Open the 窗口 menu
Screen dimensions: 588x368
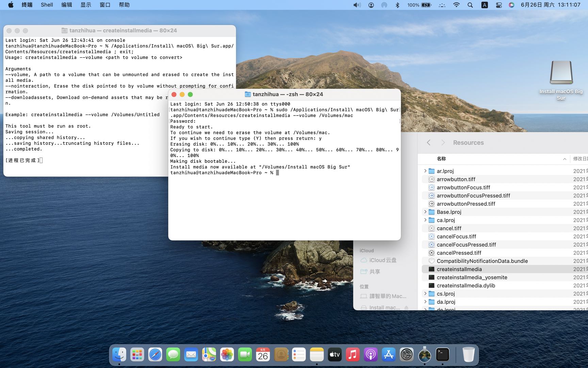[x=105, y=5]
